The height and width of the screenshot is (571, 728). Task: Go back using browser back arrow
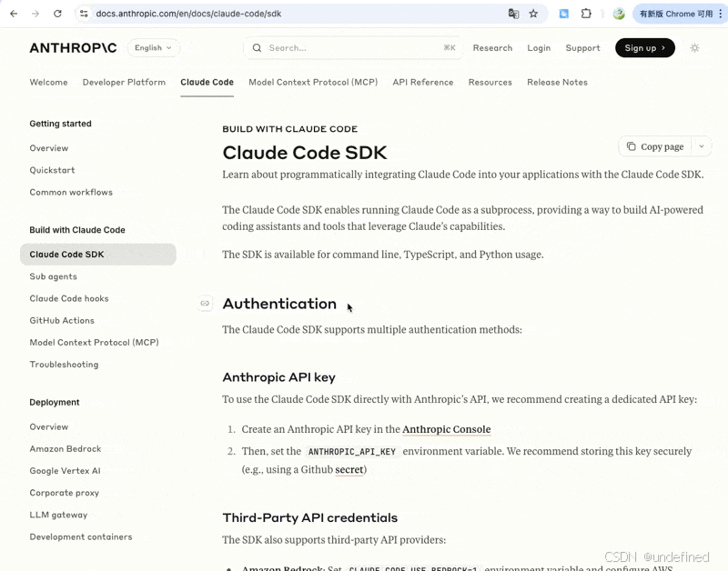pos(14,14)
